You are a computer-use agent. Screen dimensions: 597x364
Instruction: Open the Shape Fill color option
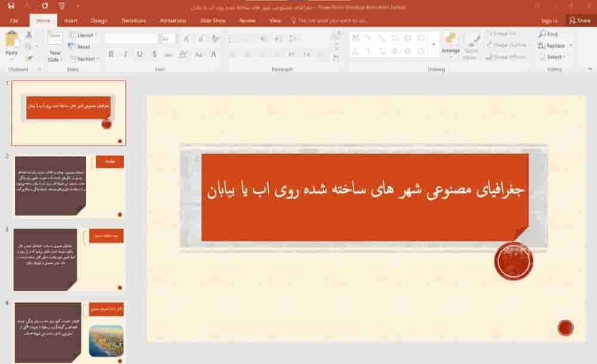502,33
